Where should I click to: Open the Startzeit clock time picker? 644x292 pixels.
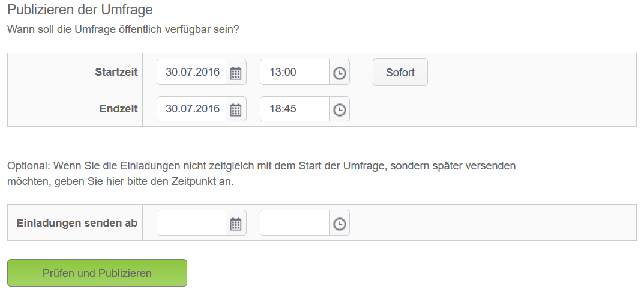[339, 72]
